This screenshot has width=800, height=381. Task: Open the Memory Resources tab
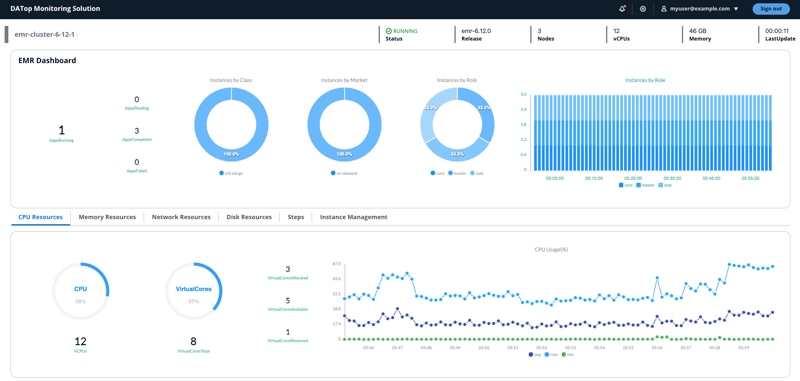tap(107, 217)
